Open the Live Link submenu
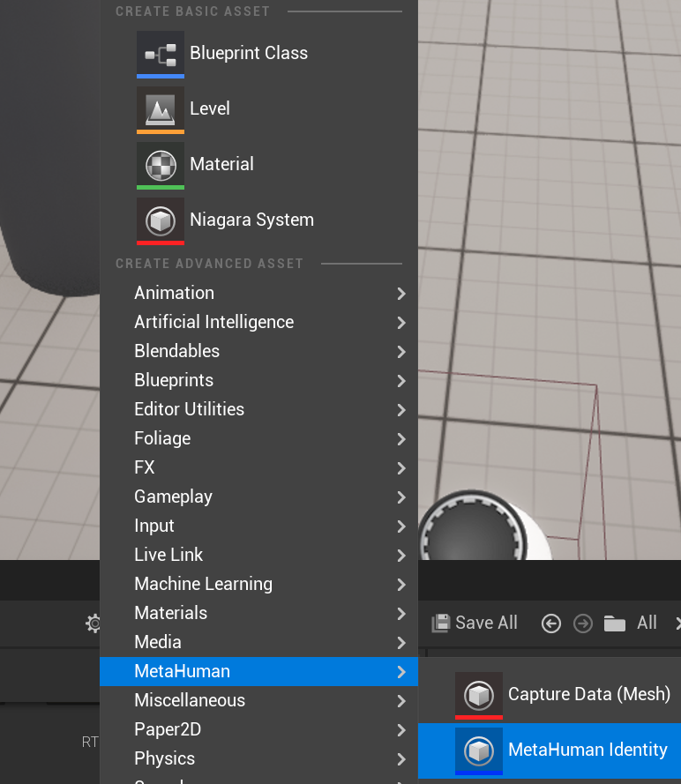 (259, 555)
